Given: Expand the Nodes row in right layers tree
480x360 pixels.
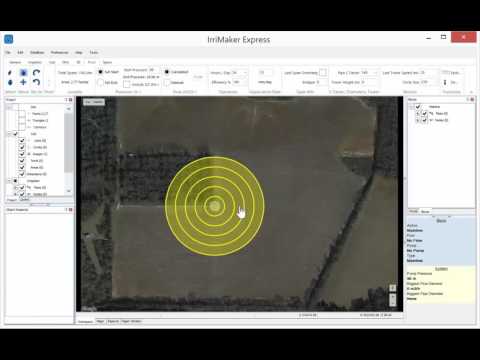Looking at the screenshot, I should tap(418, 120).
